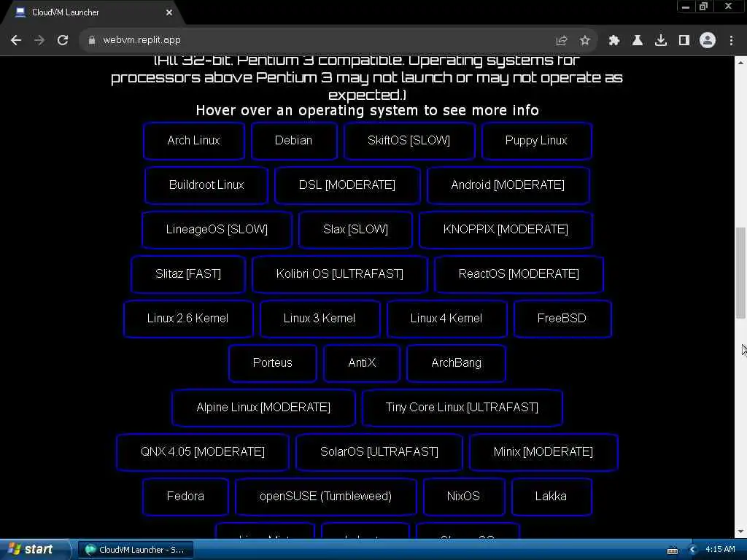Click the vertical scrollbar thumb
The width and height of the screenshot is (747, 560).
point(741,273)
